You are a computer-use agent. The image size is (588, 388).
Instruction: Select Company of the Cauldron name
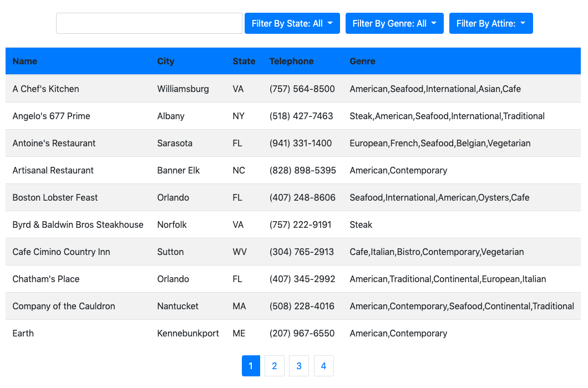pyautogui.click(x=64, y=307)
